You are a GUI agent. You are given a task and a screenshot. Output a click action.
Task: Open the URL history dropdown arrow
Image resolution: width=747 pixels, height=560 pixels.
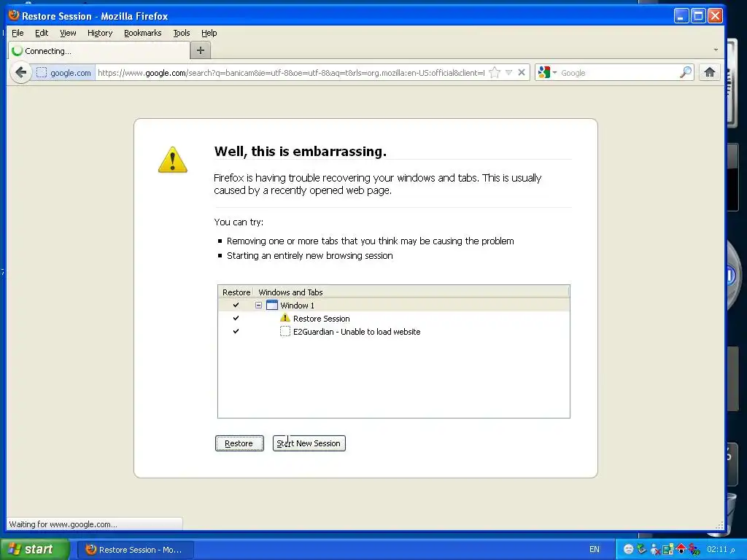click(x=508, y=72)
